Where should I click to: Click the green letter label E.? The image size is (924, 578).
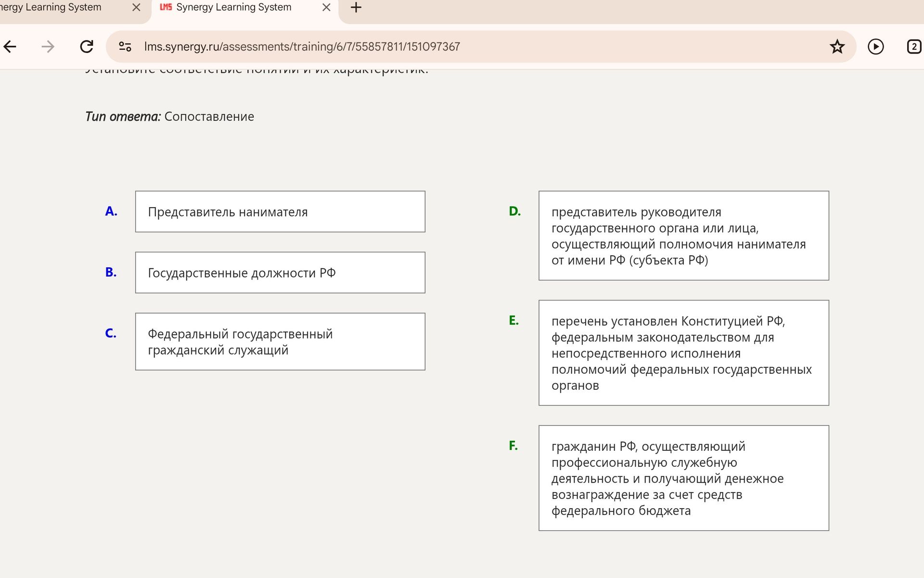[x=514, y=321]
